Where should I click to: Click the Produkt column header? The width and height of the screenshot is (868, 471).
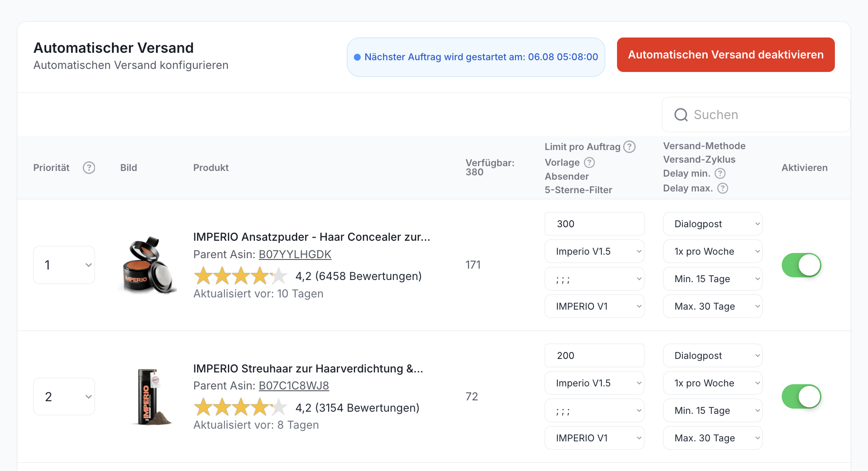[211, 167]
